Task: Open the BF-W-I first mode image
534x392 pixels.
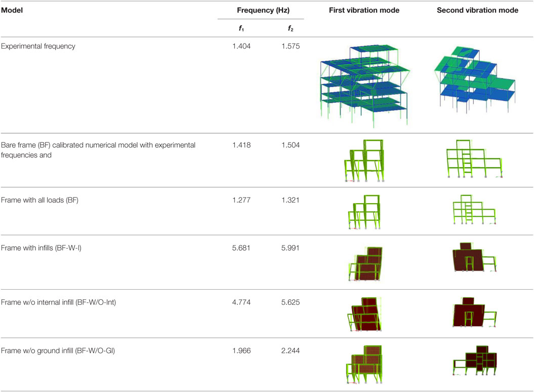Action: [x=365, y=264]
